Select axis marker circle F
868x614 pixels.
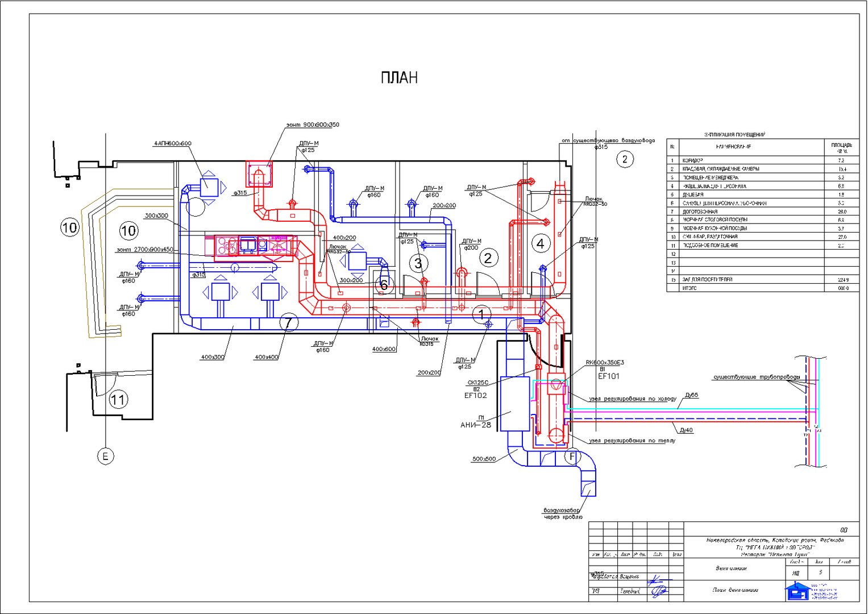[572, 457]
